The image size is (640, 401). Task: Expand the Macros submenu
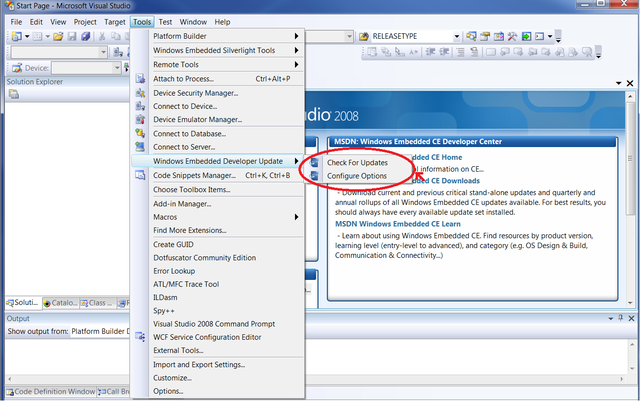[296, 217]
